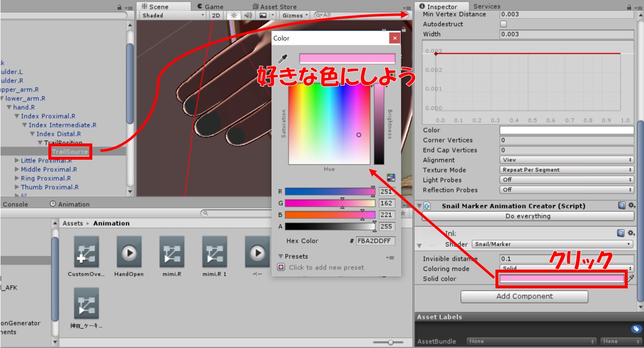The width and height of the screenshot is (644, 348).
Task: Open the Shaded draw mode dropdown
Action: tap(173, 15)
